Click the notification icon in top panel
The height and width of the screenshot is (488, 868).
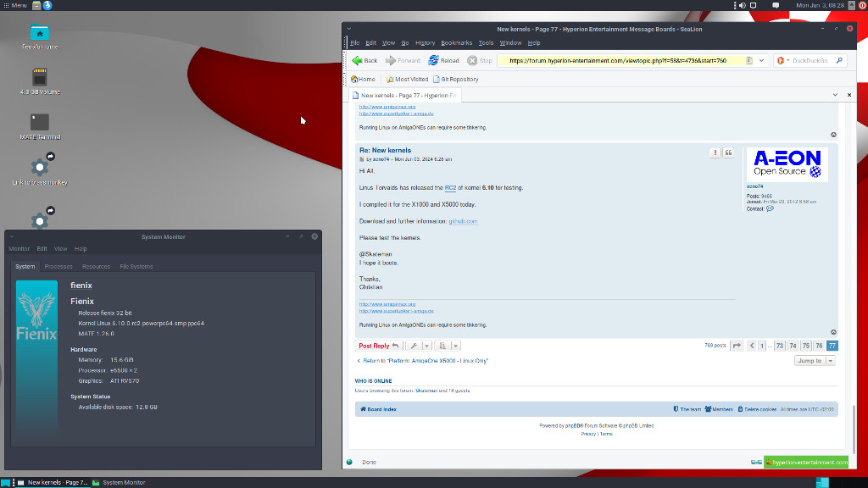[x=776, y=5]
